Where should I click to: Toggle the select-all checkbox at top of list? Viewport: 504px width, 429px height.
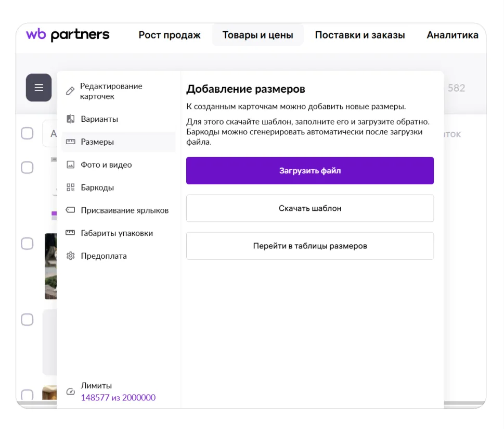27,134
